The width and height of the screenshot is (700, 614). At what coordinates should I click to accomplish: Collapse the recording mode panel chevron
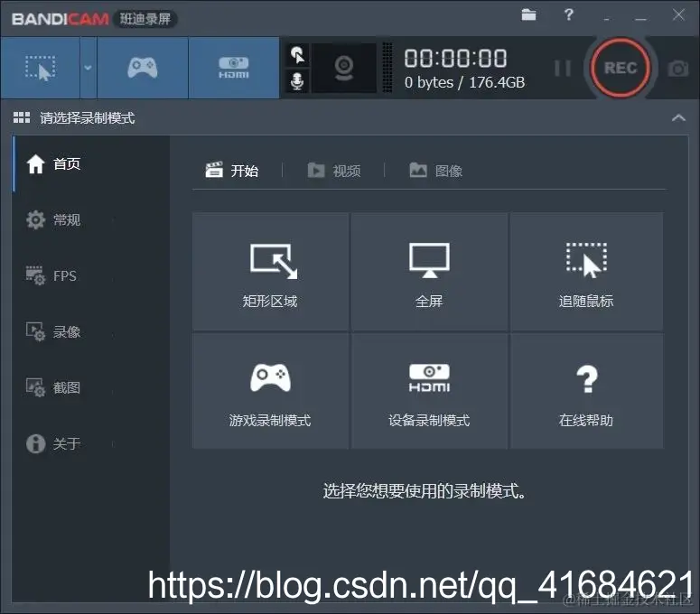tap(678, 117)
